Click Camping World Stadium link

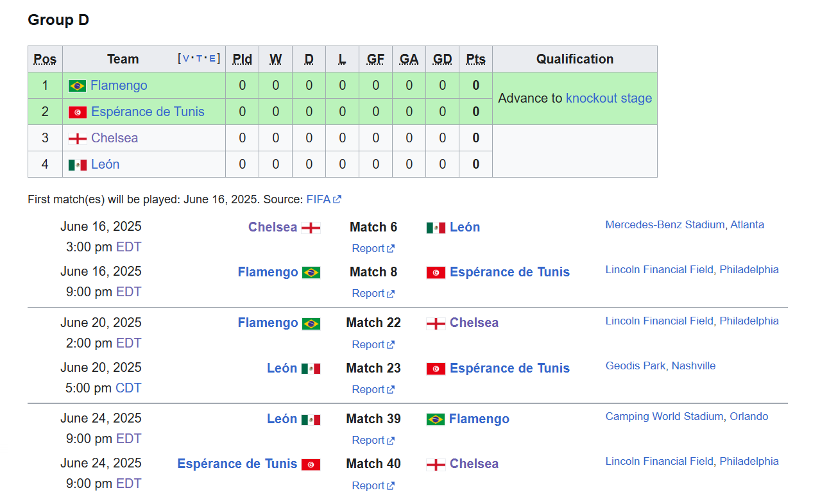click(x=664, y=416)
